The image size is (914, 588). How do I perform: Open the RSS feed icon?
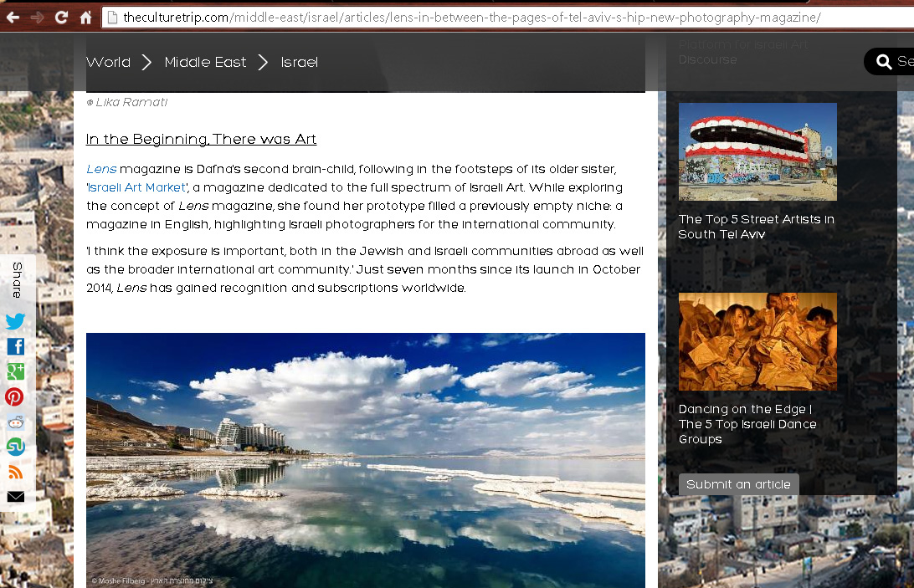pos(16,472)
